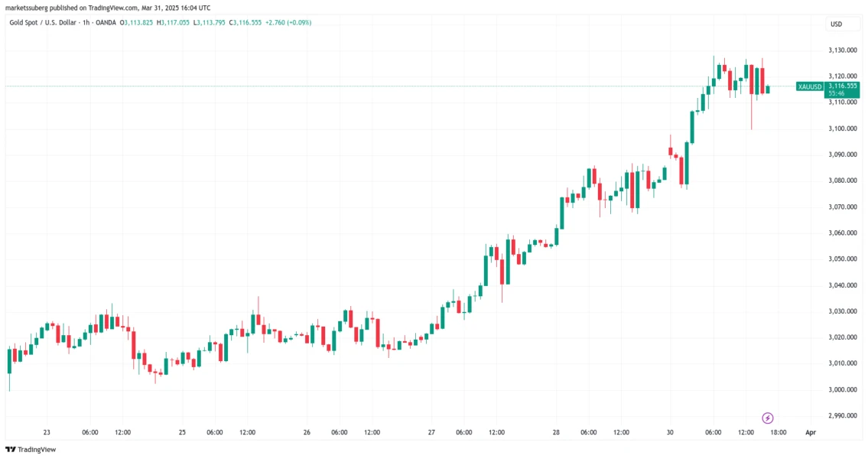
Task: Select the 1h interval label
Action: click(89, 22)
